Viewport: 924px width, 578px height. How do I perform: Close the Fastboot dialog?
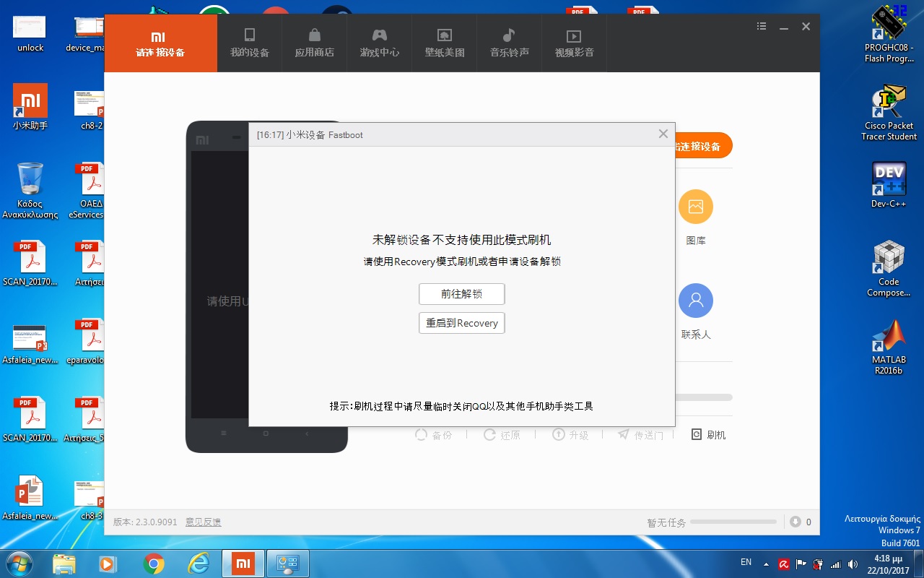coord(663,134)
